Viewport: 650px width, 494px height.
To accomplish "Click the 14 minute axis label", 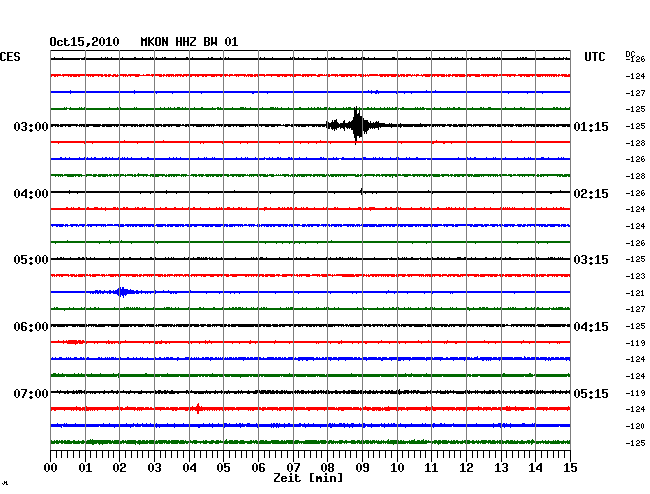I will pos(536,468).
